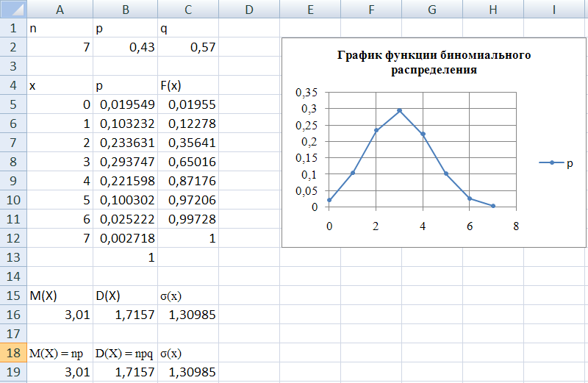Click the 'F(x)' header cell
This screenshot has width=588, height=383.
click(x=188, y=85)
